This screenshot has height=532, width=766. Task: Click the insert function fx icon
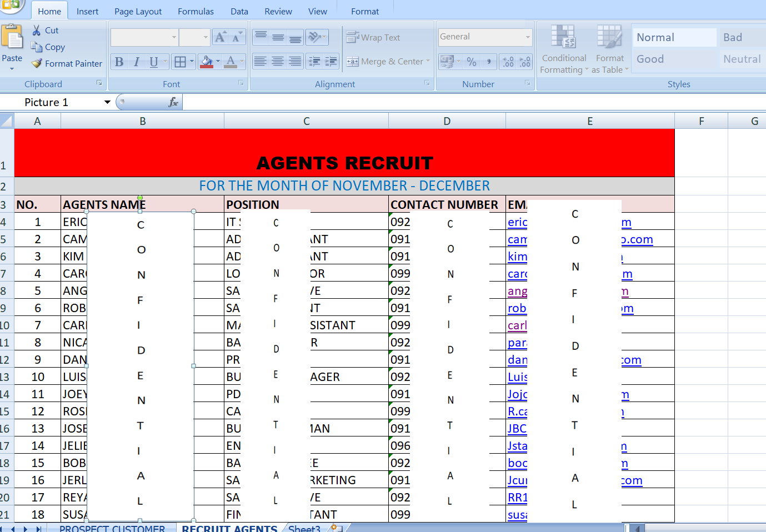(173, 102)
